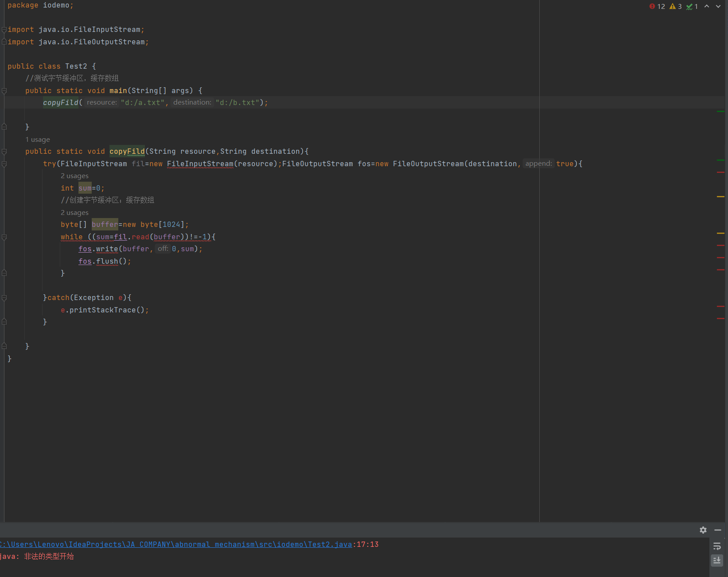The image size is (728, 577).
Task: Click the highlighted sum variable declaration
Action: tap(85, 188)
